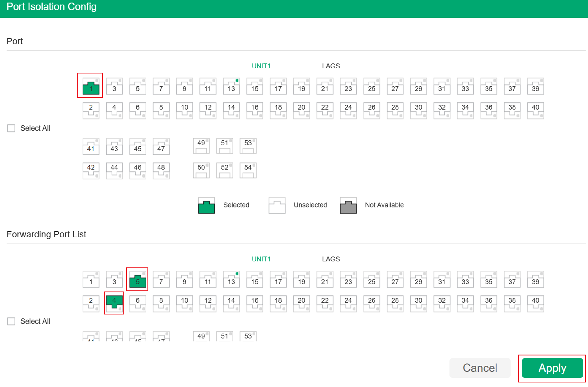The height and width of the screenshot is (387, 588).
Task: Select port 13 in the Port section
Action: 231,87
